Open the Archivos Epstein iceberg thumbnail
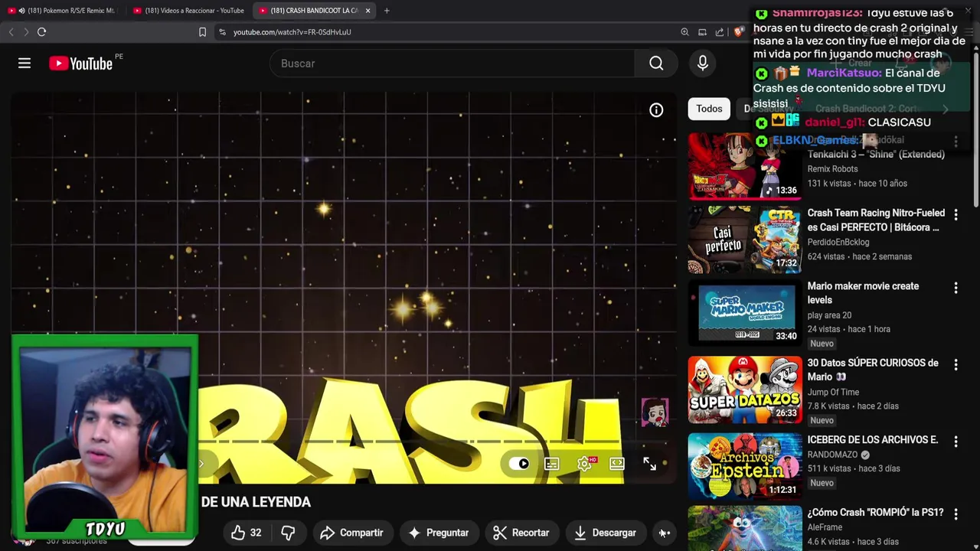Viewport: 980px width, 551px height. tap(745, 466)
